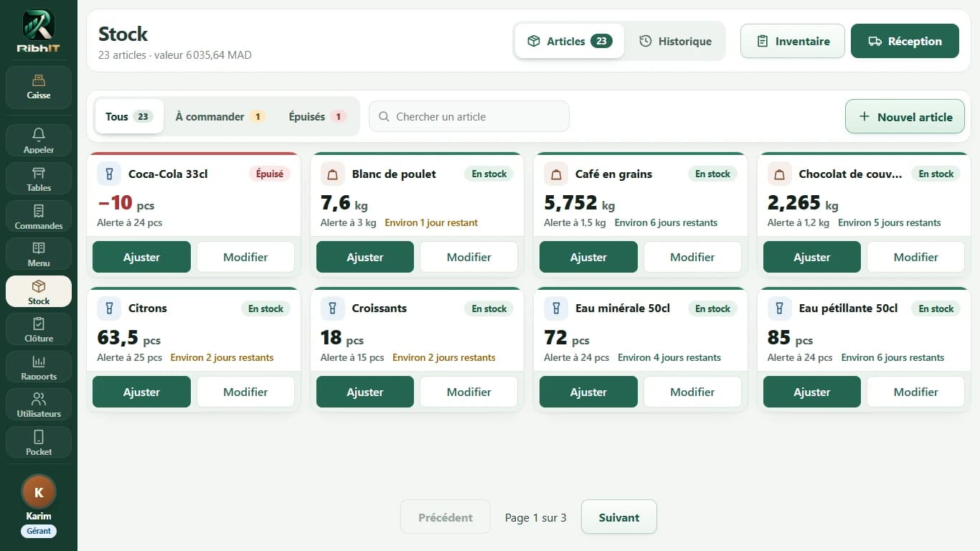This screenshot has width=980, height=551.
Task: Switch to the Historique tab
Action: click(x=675, y=41)
